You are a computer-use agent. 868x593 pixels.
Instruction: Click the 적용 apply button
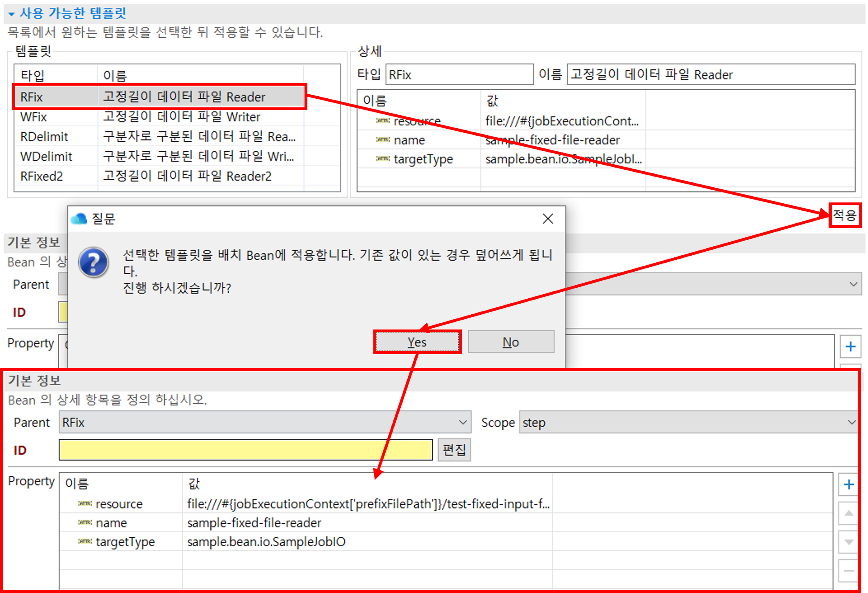tap(845, 215)
